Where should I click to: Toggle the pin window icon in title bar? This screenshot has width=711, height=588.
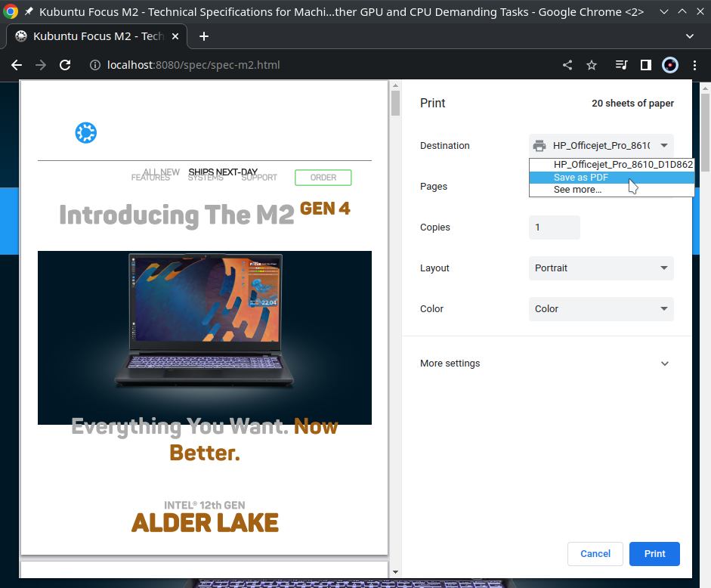tap(29, 11)
